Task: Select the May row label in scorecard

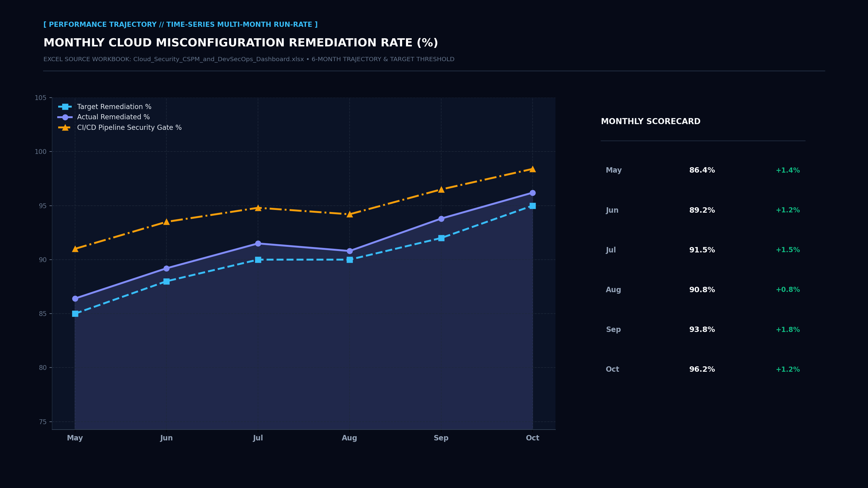Action: tap(614, 170)
